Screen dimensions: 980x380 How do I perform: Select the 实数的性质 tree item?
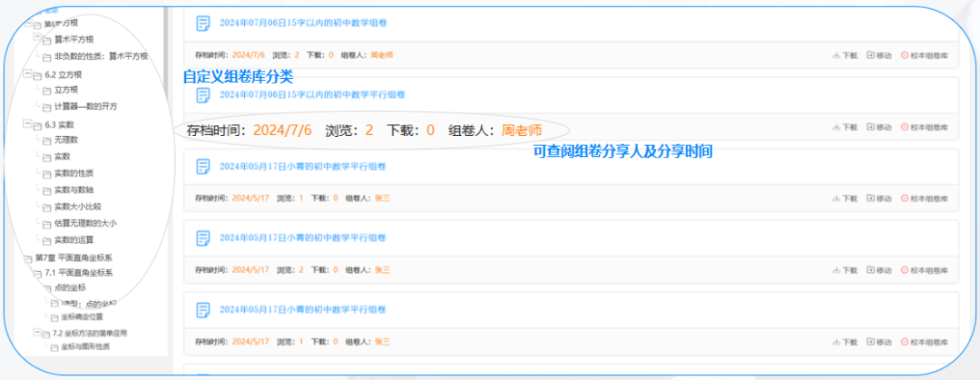(73, 173)
